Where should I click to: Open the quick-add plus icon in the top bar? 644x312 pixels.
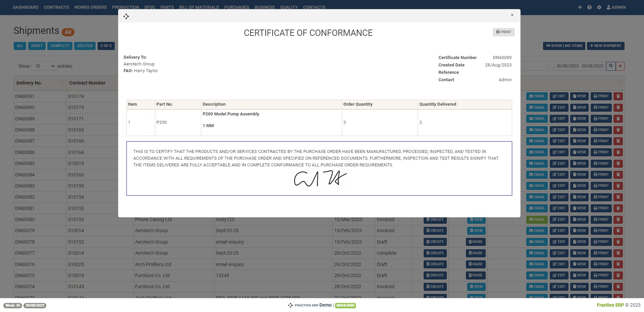pos(580,7)
